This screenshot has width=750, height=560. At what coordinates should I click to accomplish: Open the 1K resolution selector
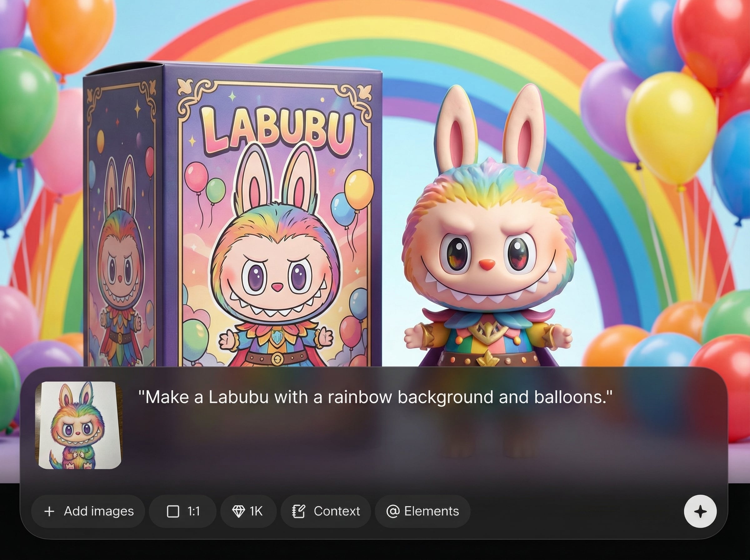(x=248, y=511)
